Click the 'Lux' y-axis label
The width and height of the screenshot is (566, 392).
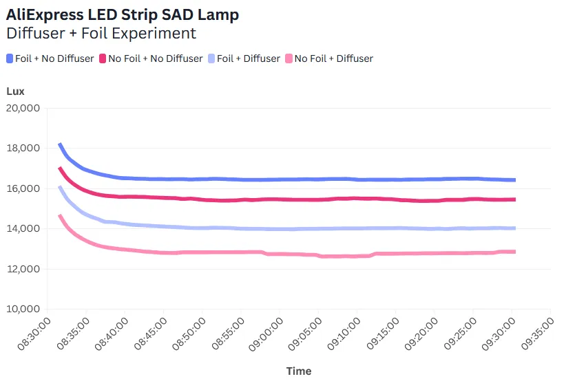point(15,91)
